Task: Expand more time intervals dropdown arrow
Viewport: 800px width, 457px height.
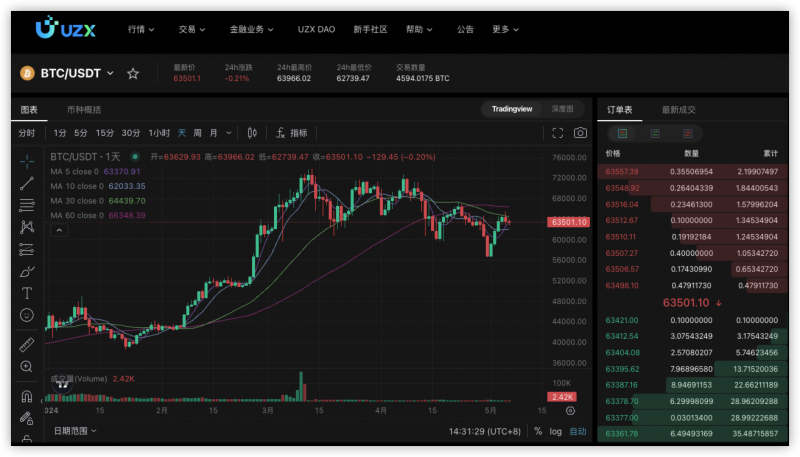Action: tap(229, 133)
